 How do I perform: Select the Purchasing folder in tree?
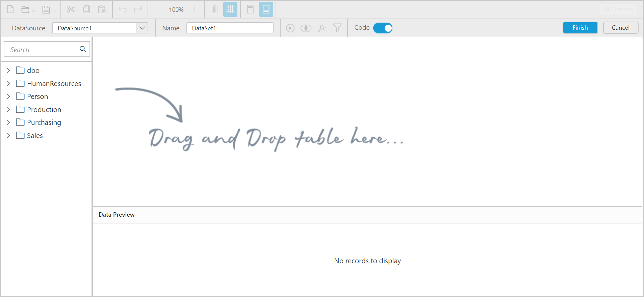click(x=44, y=123)
